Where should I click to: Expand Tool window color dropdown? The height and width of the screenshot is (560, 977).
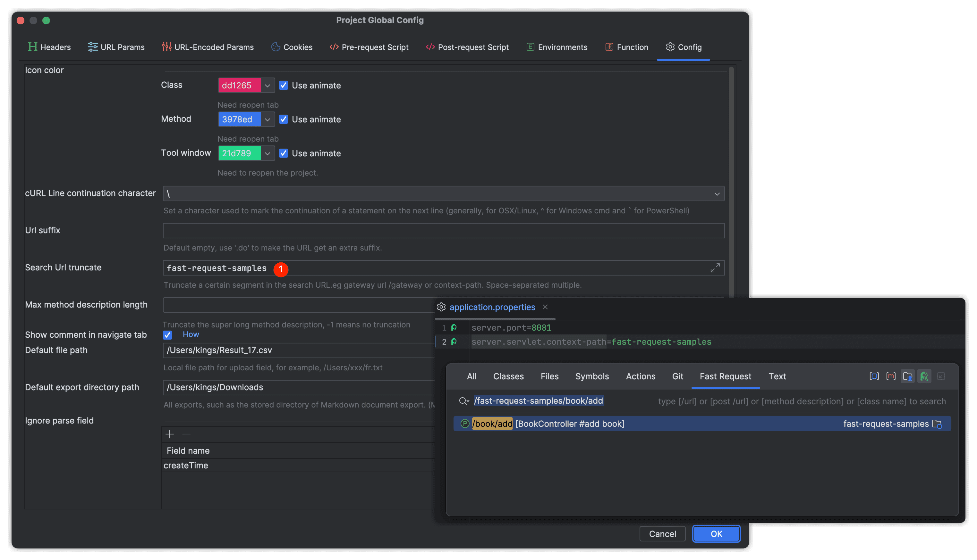(x=268, y=153)
